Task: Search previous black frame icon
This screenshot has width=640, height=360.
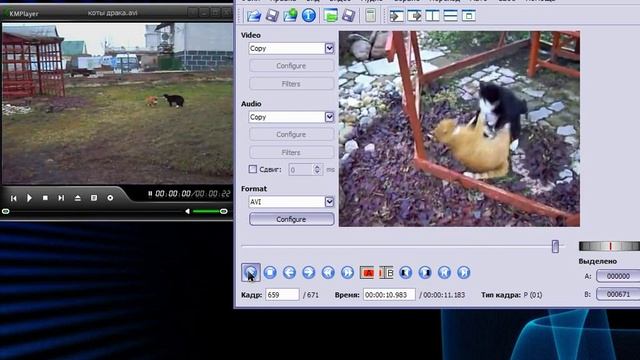Action: (x=405, y=272)
